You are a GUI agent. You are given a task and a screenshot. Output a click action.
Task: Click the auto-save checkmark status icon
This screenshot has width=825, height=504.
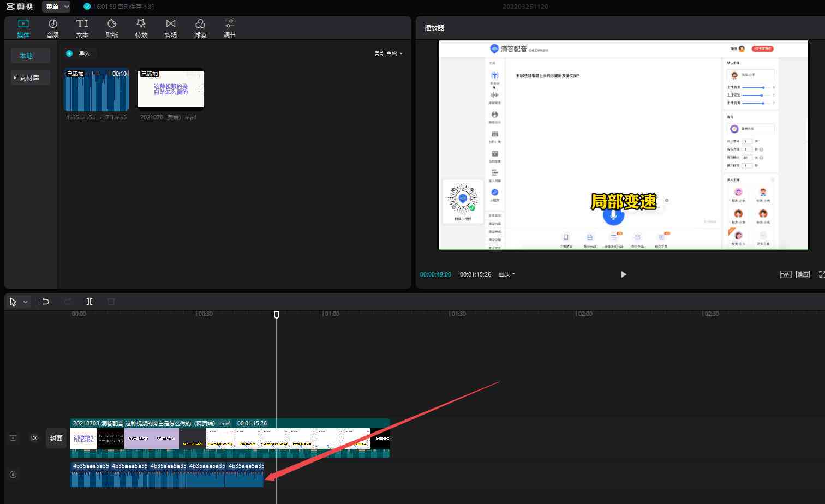coord(87,7)
